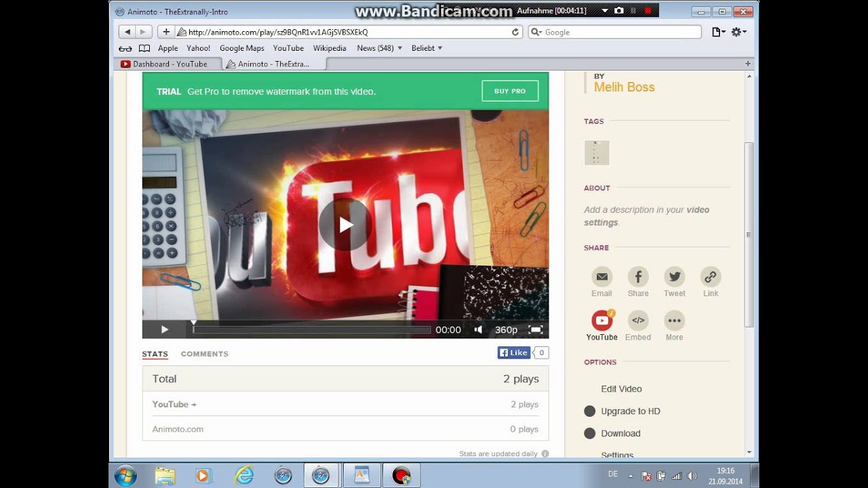The width and height of the screenshot is (868, 488).
Task: Click the video progress seek bar
Action: pyautogui.click(x=312, y=330)
